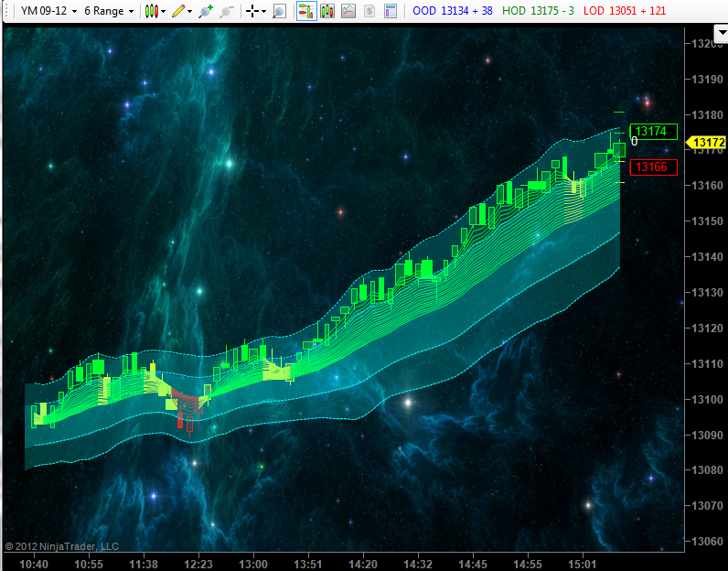Click the 15:01 time axis label

[583, 564]
